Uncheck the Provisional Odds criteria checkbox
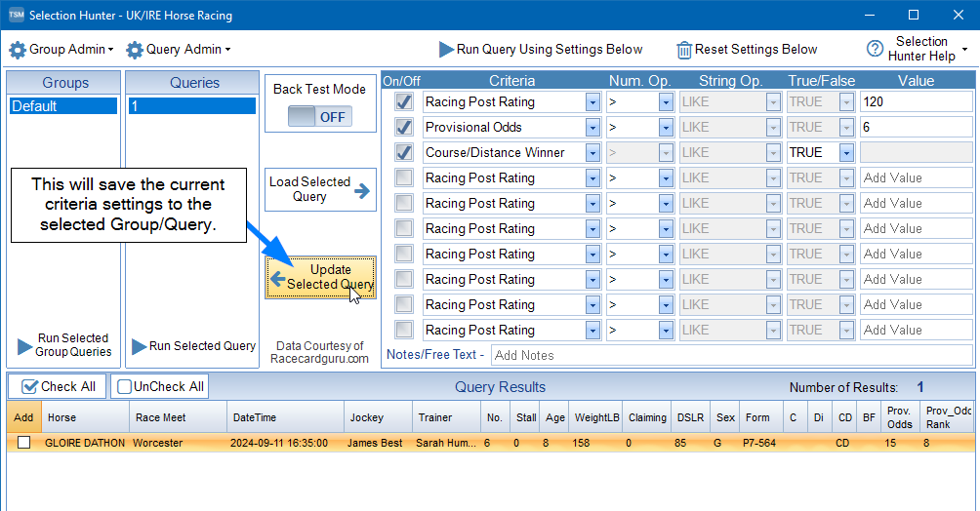This screenshot has width=980, height=511. click(403, 127)
